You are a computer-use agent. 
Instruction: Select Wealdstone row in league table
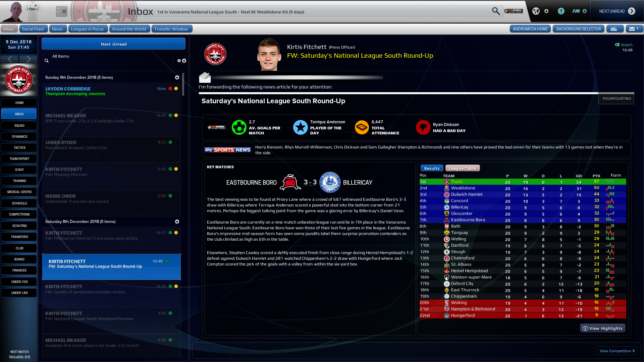tap(523, 188)
